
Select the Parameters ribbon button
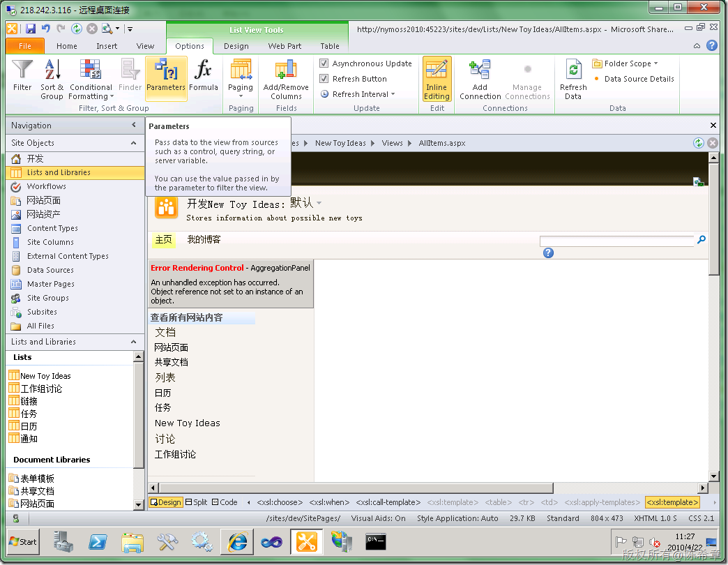166,78
